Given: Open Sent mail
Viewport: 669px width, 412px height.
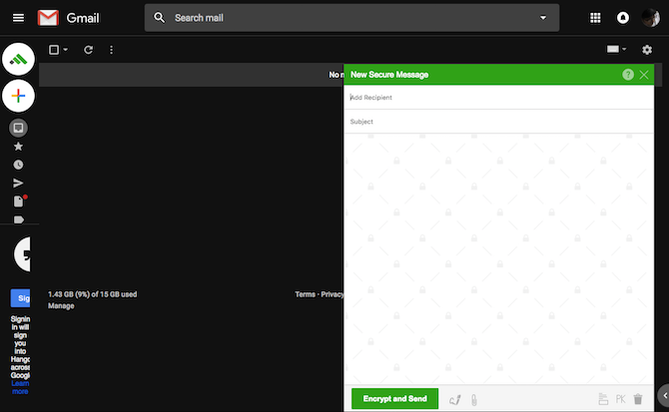Looking at the screenshot, I should 18,183.
